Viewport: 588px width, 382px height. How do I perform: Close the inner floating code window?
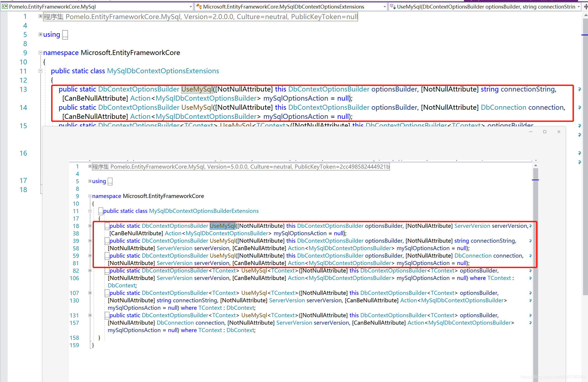pyautogui.click(x=559, y=132)
